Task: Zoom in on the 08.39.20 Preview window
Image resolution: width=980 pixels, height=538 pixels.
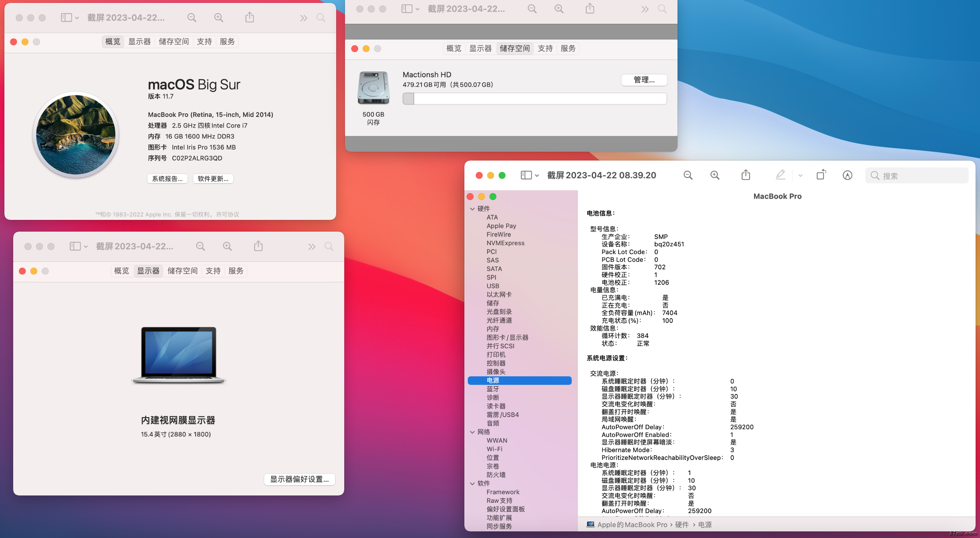Action: pos(715,175)
